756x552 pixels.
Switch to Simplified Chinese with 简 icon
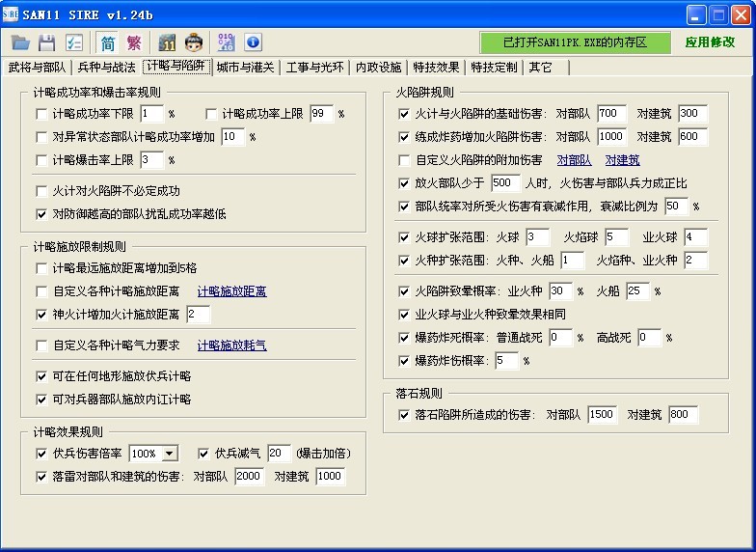(108, 42)
